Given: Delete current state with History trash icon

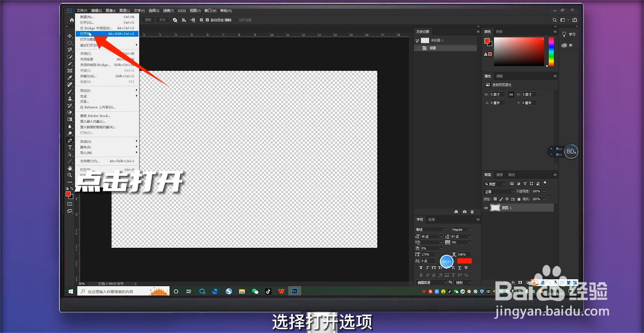Looking at the screenshot, I should pos(472,212).
